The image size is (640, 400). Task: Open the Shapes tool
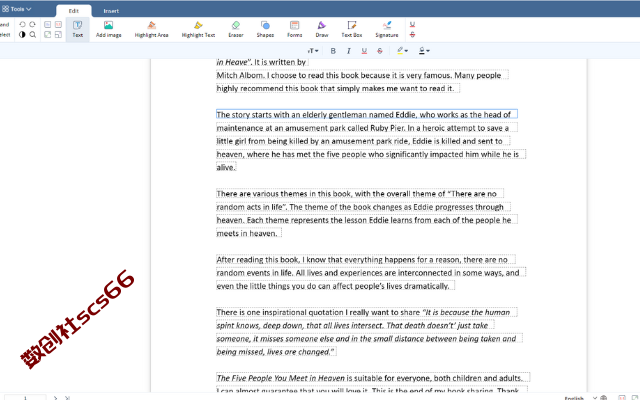(265, 29)
